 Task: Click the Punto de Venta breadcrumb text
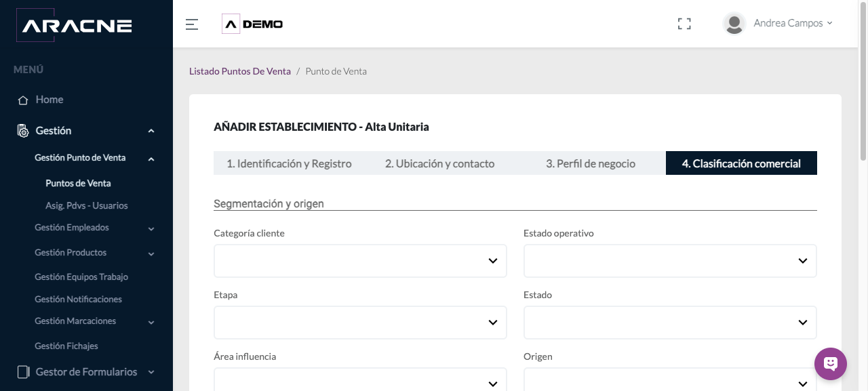pyautogui.click(x=336, y=71)
